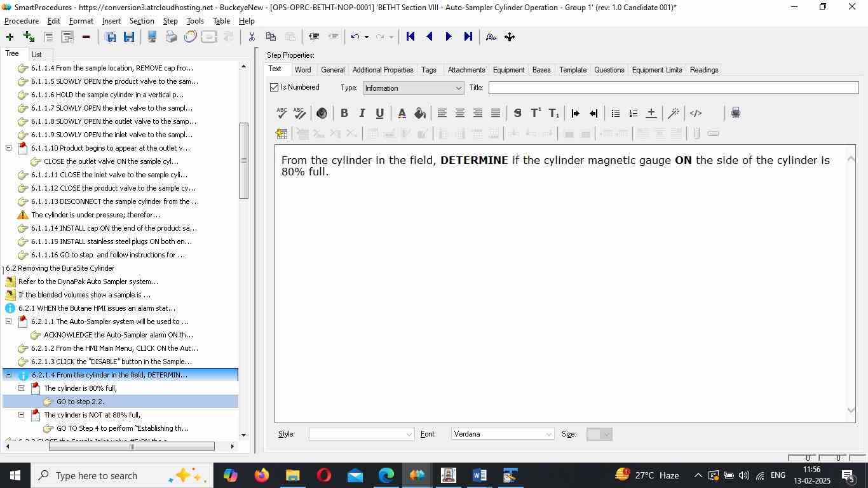Screen dimensions: 868x488
Task: Apply bold formatting in text editor
Action: click(344, 113)
